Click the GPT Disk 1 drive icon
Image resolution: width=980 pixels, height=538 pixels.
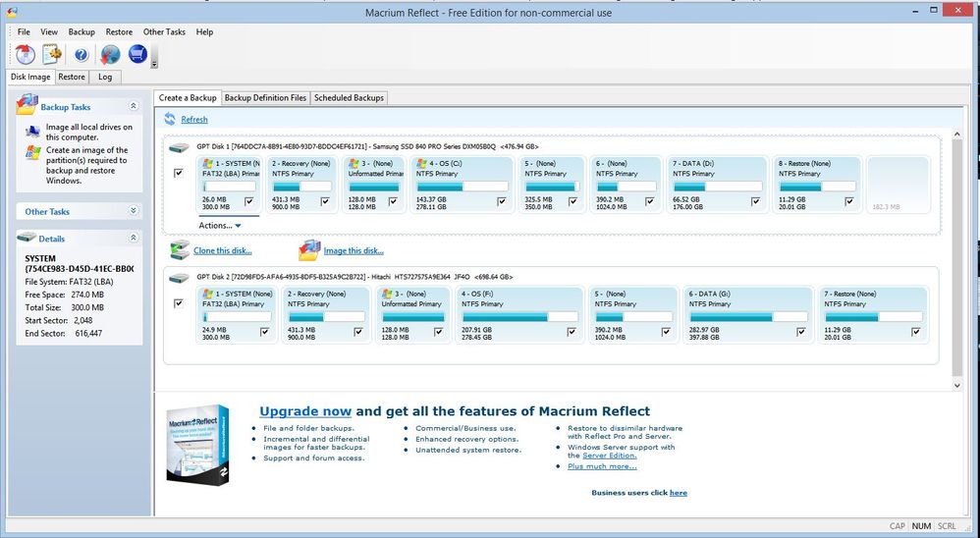[180, 147]
